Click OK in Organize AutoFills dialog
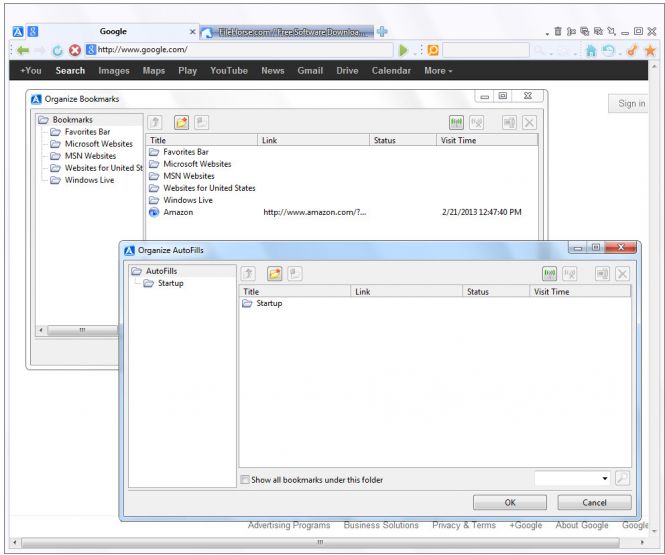The width and height of the screenshot is (665, 555). point(510,502)
